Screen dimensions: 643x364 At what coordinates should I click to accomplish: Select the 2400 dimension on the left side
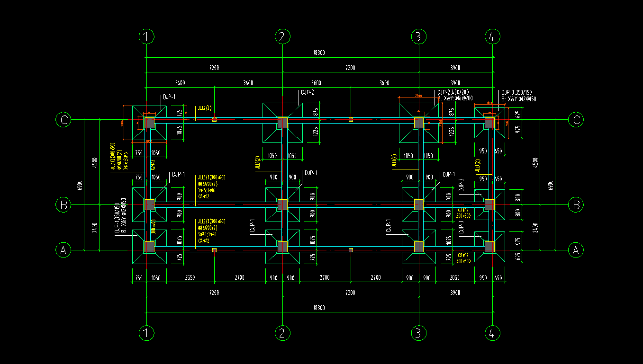click(95, 228)
